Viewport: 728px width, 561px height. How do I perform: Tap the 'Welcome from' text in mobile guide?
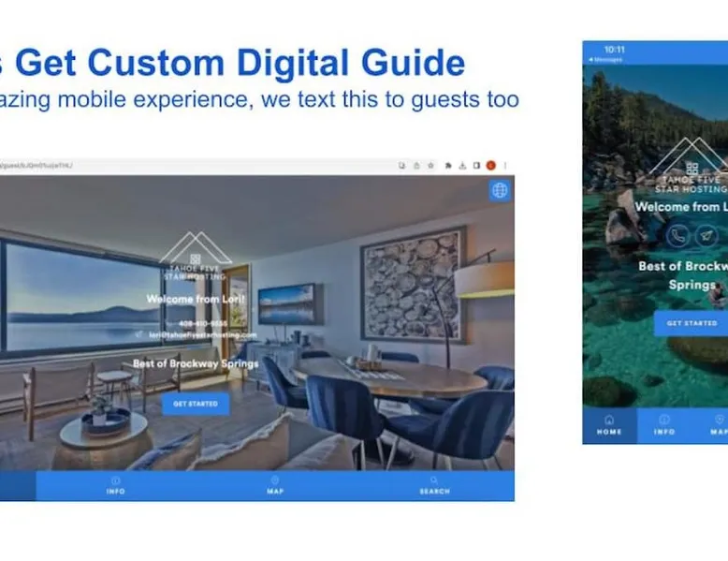[x=677, y=206]
